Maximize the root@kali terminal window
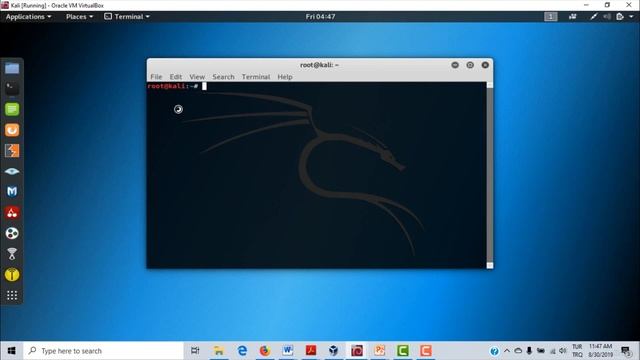Image resolution: width=640 pixels, height=360 pixels. click(x=470, y=65)
